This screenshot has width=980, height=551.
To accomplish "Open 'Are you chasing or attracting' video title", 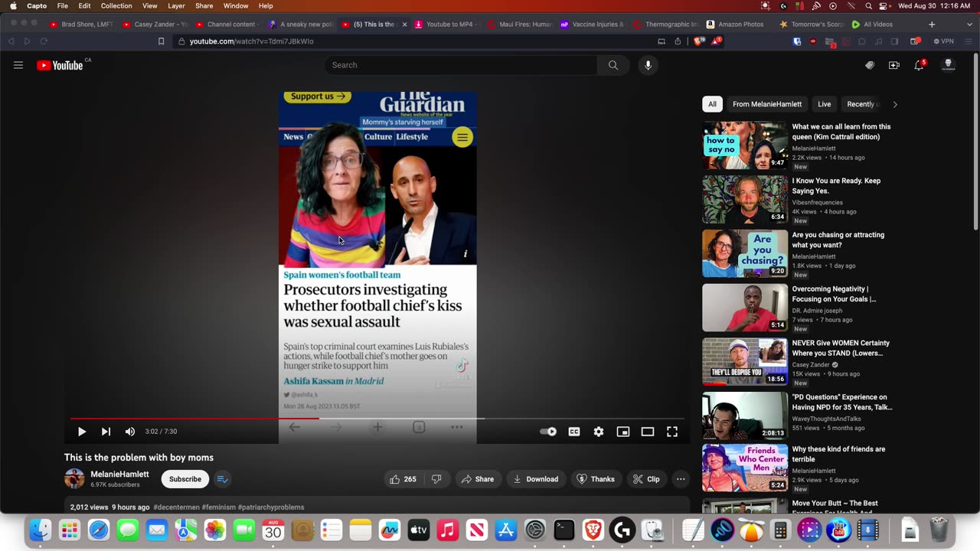I will coord(838,240).
